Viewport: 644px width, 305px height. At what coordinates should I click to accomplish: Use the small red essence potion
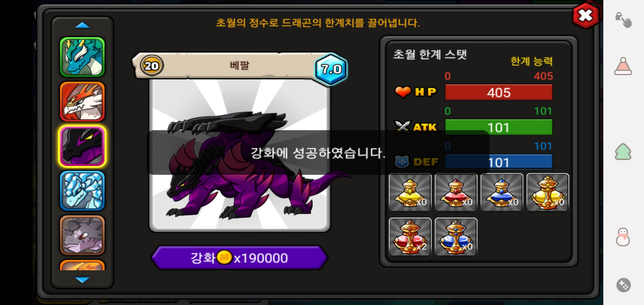coord(456,192)
